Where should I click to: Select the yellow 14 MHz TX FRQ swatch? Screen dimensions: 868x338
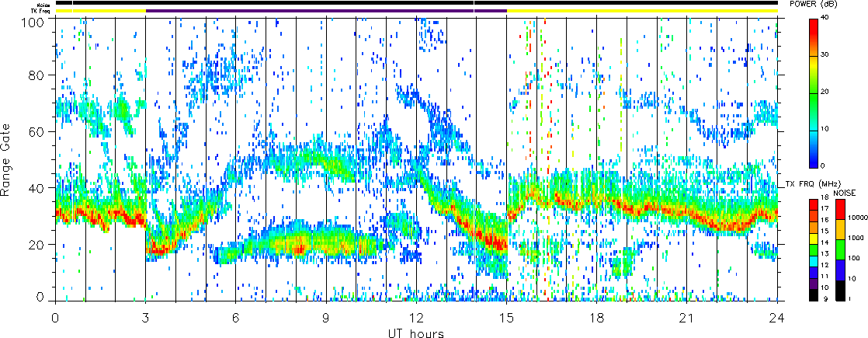point(814,239)
